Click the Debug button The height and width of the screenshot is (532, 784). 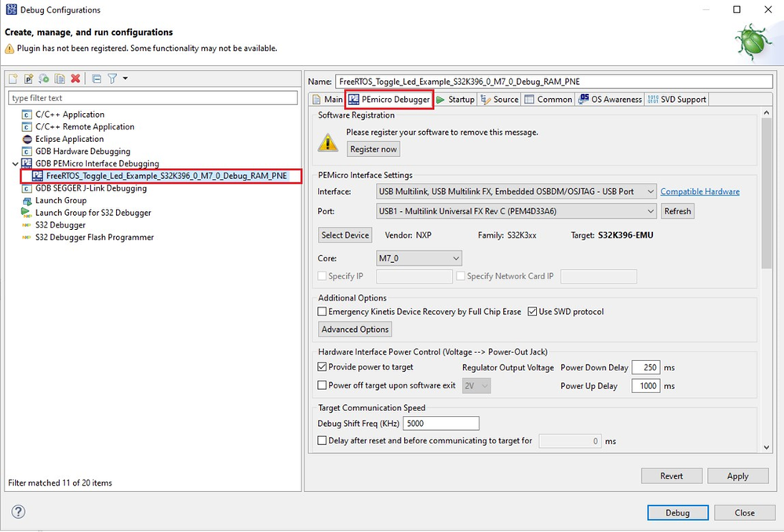coord(677,512)
